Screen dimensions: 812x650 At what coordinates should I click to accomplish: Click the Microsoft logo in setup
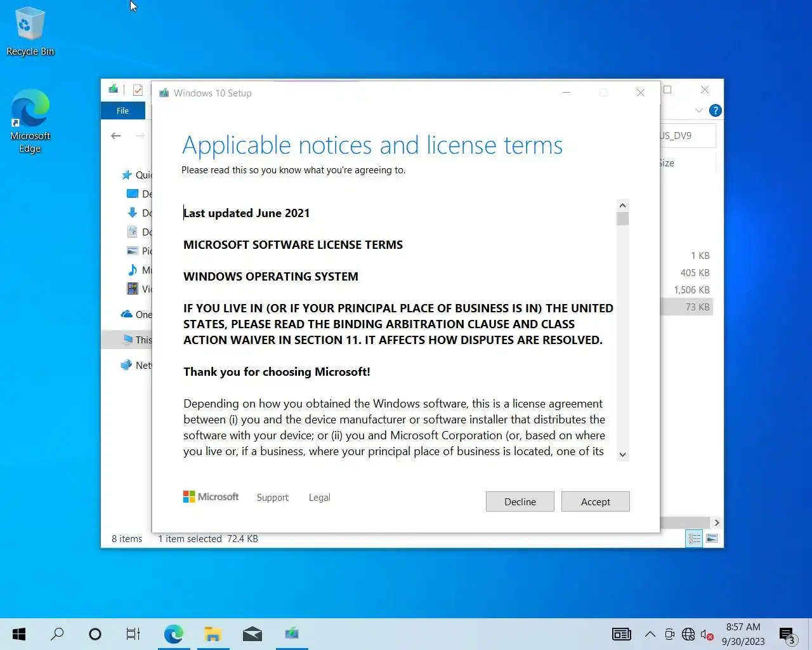[211, 497]
